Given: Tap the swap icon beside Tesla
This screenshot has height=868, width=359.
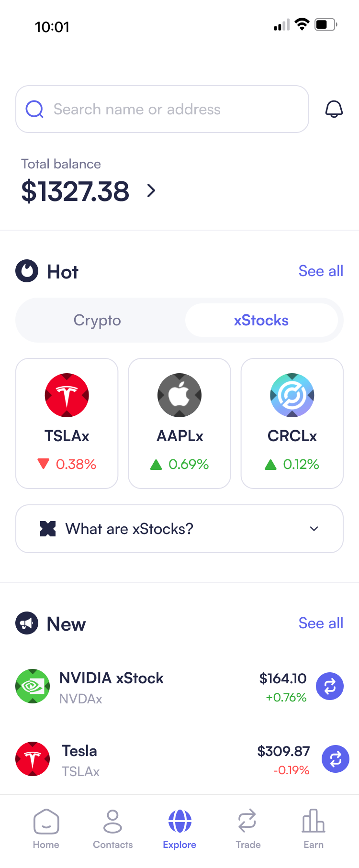Looking at the screenshot, I should tap(335, 759).
